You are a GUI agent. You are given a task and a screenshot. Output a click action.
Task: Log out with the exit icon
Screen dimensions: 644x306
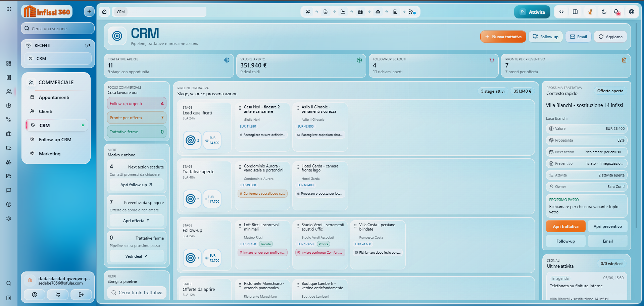tap(81, 295)
